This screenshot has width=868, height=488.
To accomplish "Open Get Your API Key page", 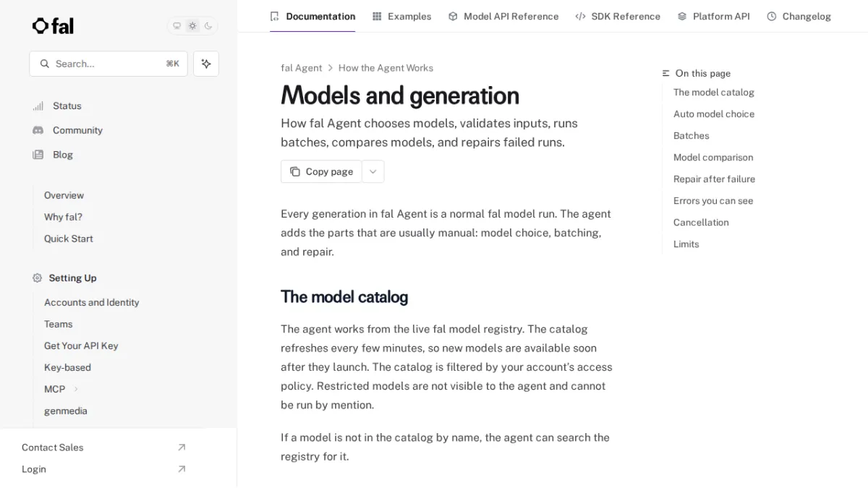I will 81,346.
